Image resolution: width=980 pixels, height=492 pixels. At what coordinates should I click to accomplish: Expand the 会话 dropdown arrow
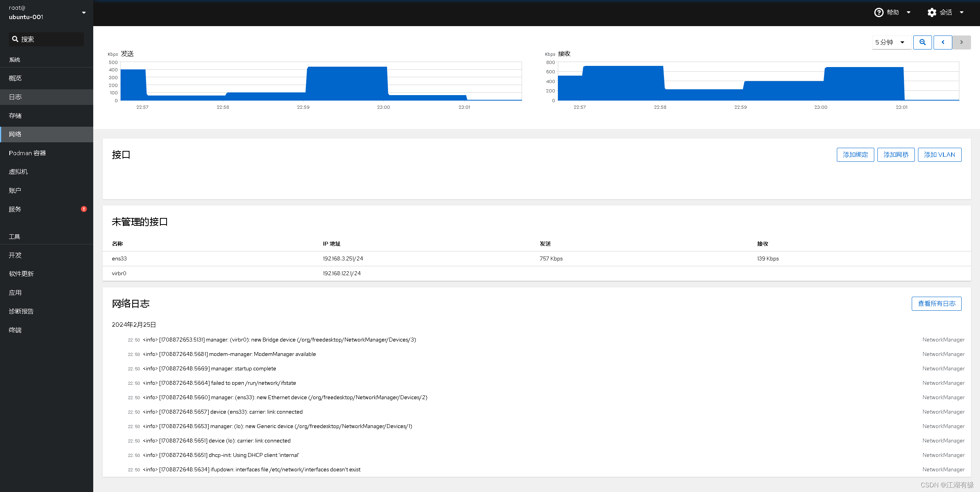point(962,12)
